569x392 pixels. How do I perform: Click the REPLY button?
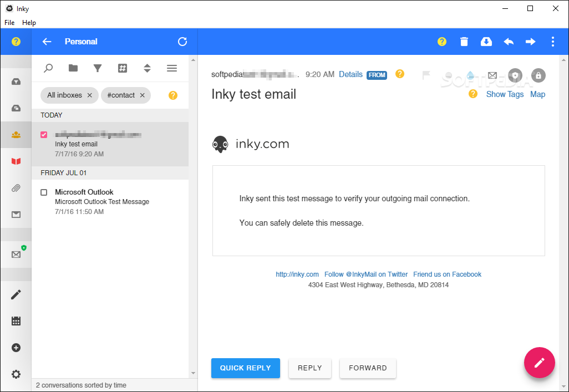310,368
